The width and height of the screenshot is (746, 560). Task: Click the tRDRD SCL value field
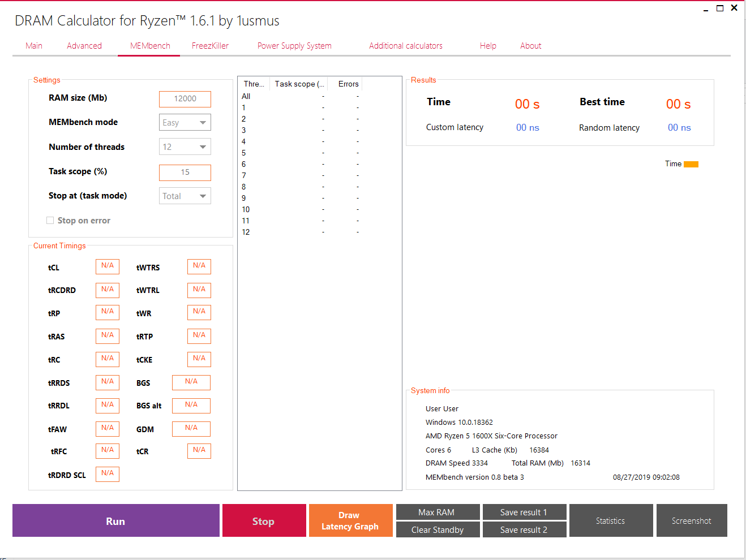(108, 474)
